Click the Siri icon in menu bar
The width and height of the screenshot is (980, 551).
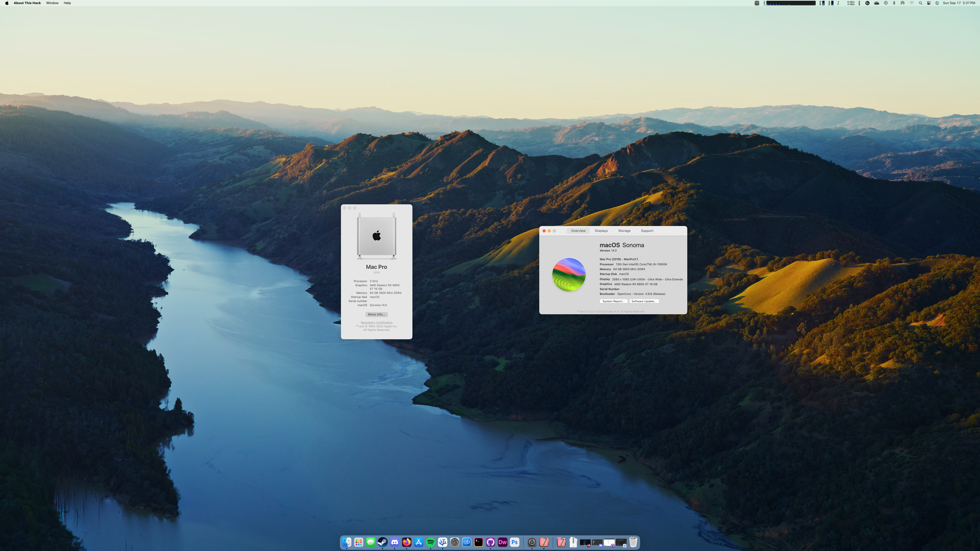point(937,3)
